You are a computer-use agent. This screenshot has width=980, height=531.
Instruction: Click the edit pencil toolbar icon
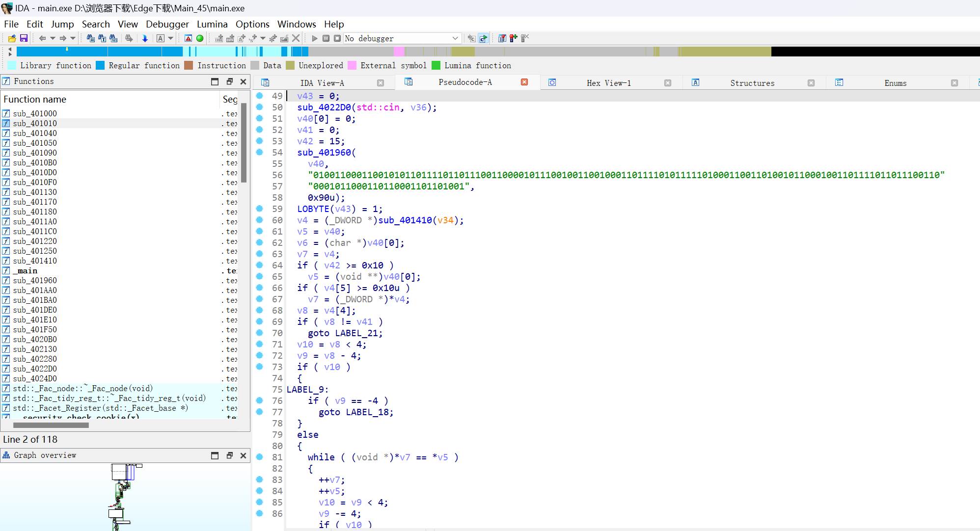pos(284,38)
